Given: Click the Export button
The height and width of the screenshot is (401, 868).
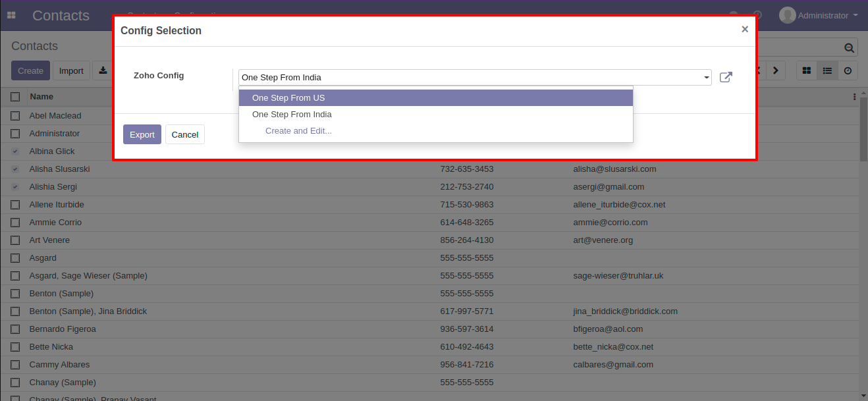Looking at the screenshot, I should [x=142, y=134].
